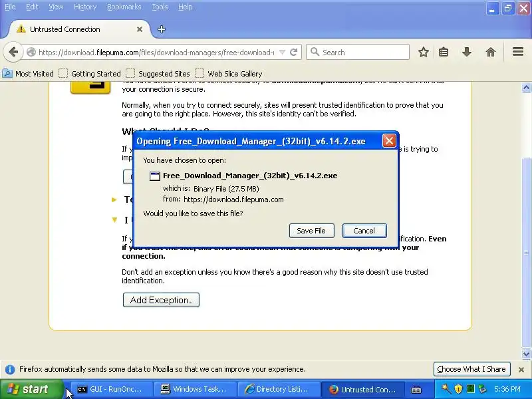Click the vertical scrollbar thumb
Viewport: 532px width, 399px height.
[x=526, y=253]
